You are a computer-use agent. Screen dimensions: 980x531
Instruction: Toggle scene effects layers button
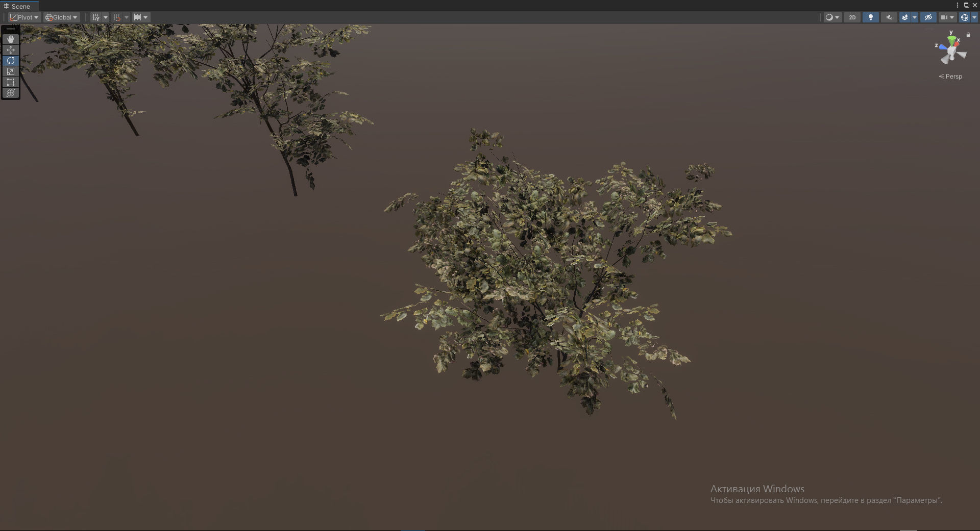(x=905, y=17)
